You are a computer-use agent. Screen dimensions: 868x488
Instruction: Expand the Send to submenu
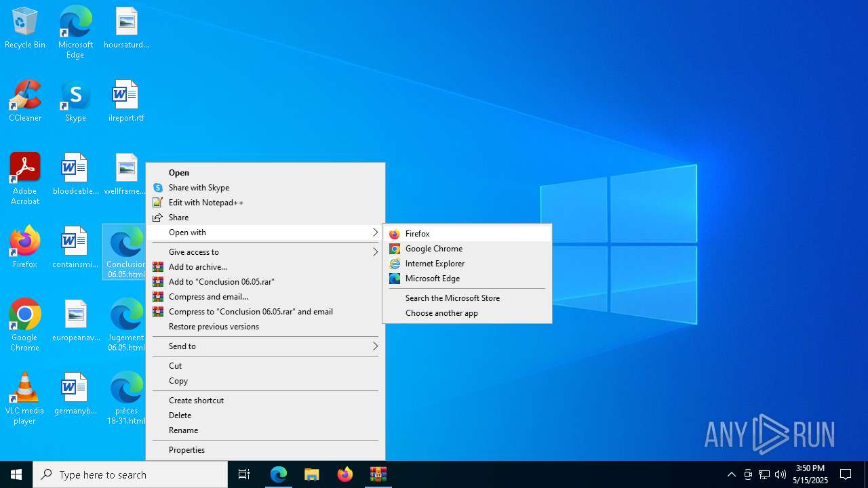[x=265, y=346]
